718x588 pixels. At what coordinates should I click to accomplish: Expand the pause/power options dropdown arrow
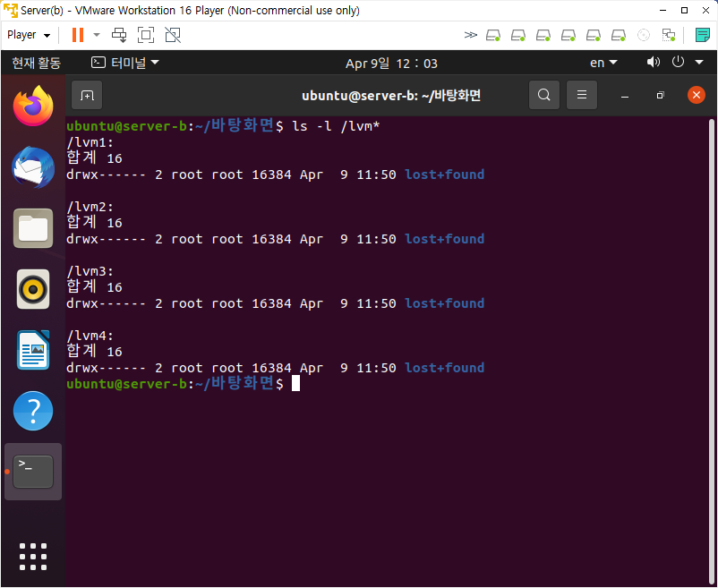pos(97,35)
